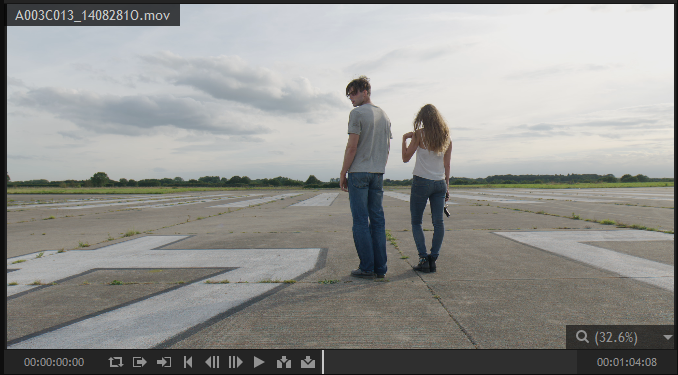This screenshot has width=678, height=375.
Task: Click the cloudy sky in video preview
Action: (x=216, y=87)
